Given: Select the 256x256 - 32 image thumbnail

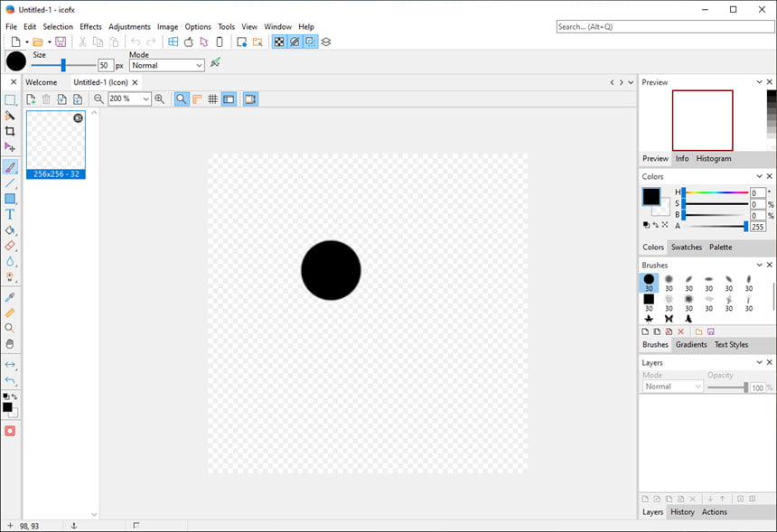Looking at the screenshot, I should point(56,145).
